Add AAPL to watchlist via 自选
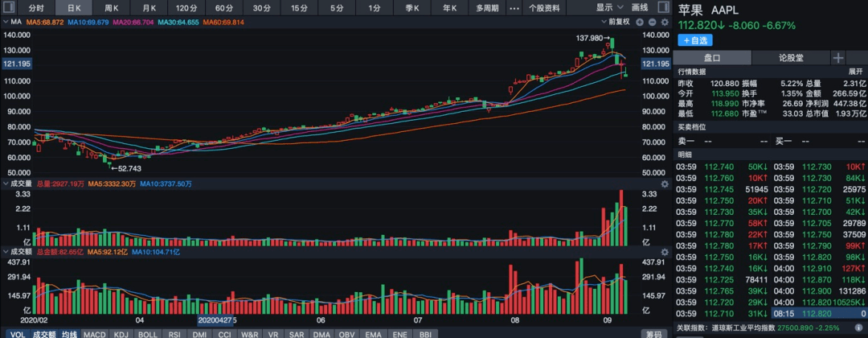 [696, 40]
